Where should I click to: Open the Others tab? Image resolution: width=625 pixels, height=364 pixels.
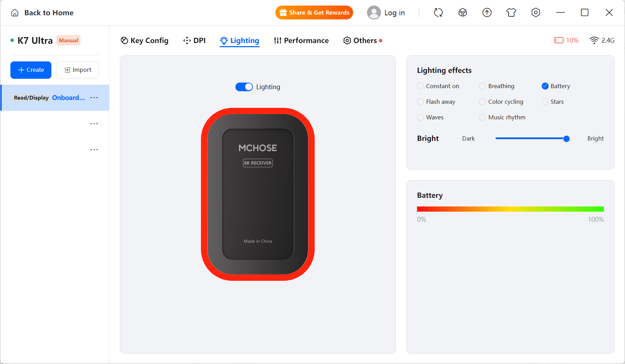click(x=363, y=41)
